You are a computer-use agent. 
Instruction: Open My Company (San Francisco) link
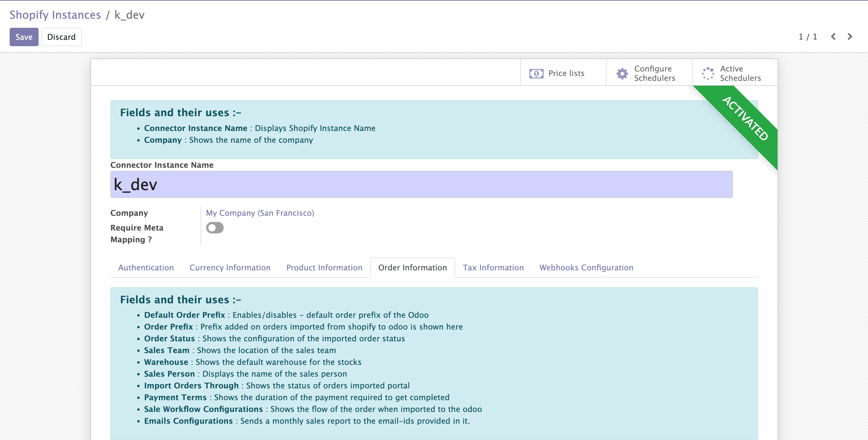260,213
